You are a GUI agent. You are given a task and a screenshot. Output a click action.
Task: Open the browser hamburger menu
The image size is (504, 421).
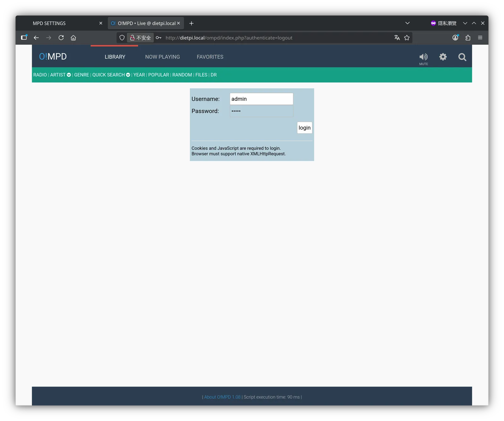click(x=480, y=38)
